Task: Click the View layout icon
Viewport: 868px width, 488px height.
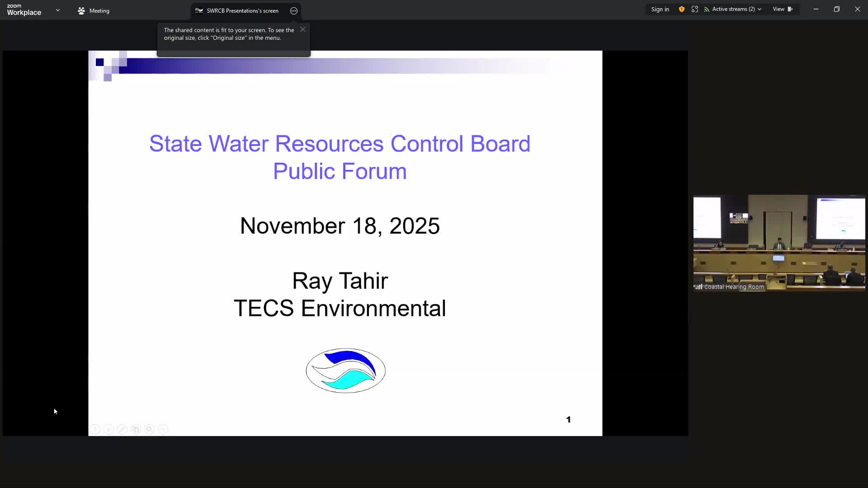Action: pyautogui.click(x=790, y=9)
